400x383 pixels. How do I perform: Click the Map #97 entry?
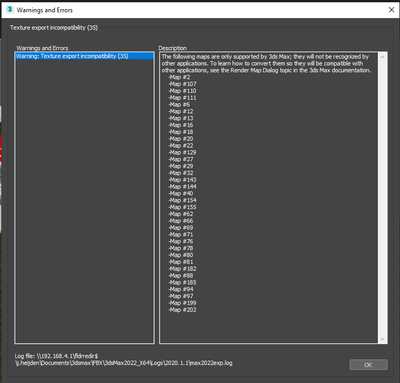point(181,296)
